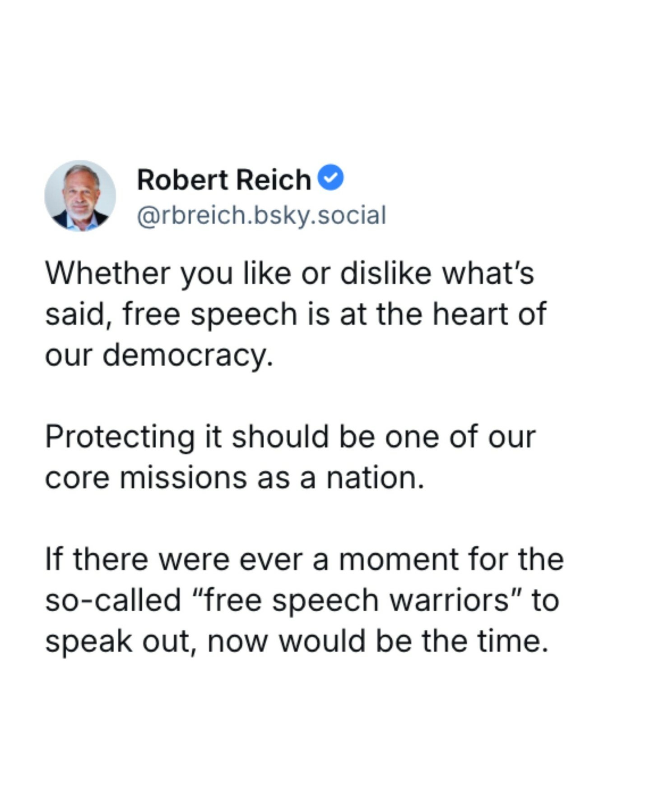Open the "Robert Reich" display name
Image resolution: width=650 pixels, height=812 pixels.
click(x=224, y=180)
